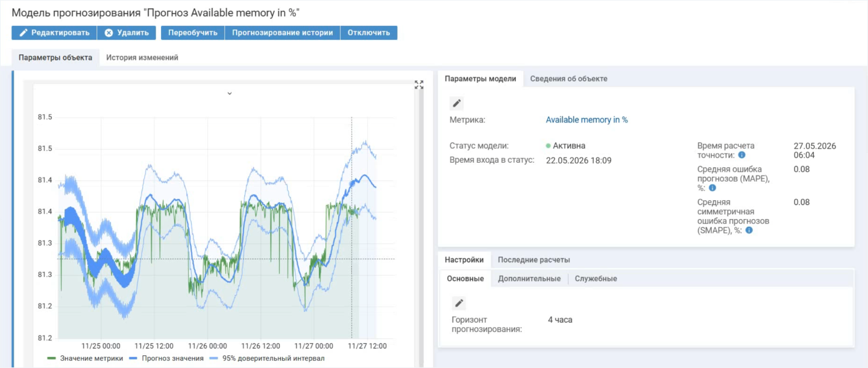Image resolution: width=868 pixels, height=368 pixels.
Task: Open the Служебные settings subtab
Action: pos(596,279)
